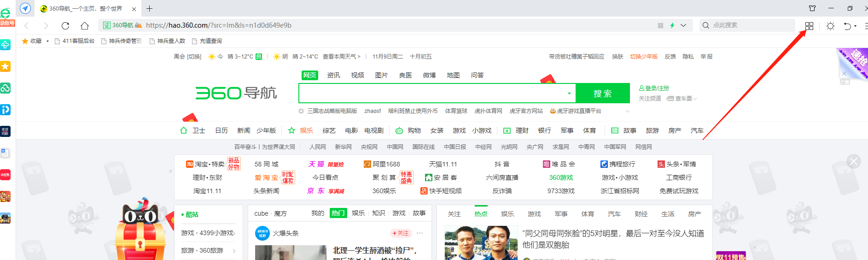This screenshot has height=260, width=868.
Task: Select the 热门 tab in cube 魔方
Action: coord(338,213)
